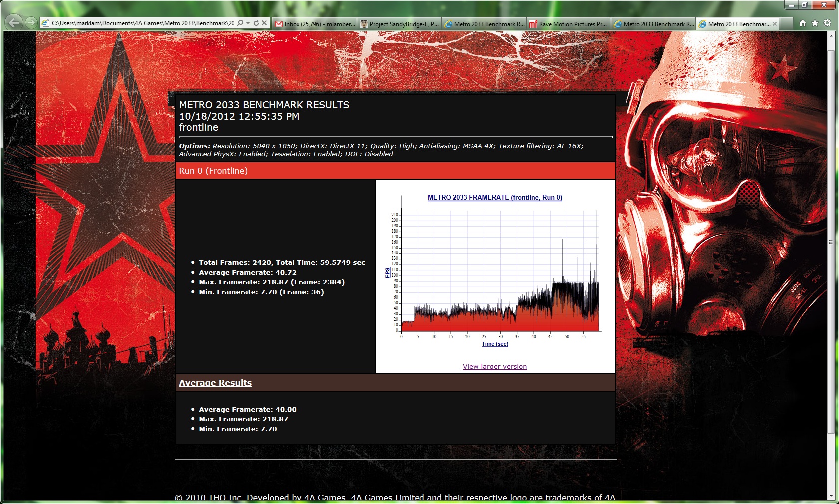Click the Average Results heading
839x504 pixels.
pos(215,383)
